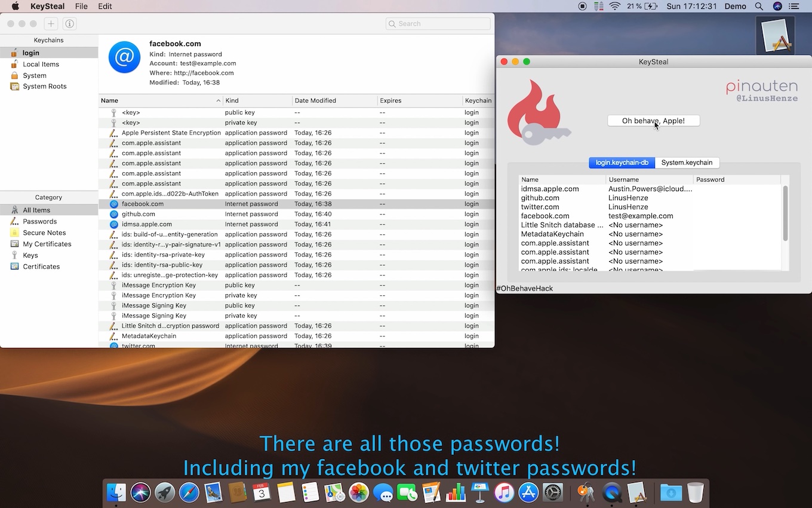
Task: Choose Certificates category at bottom of list
Action: [49, 267]
